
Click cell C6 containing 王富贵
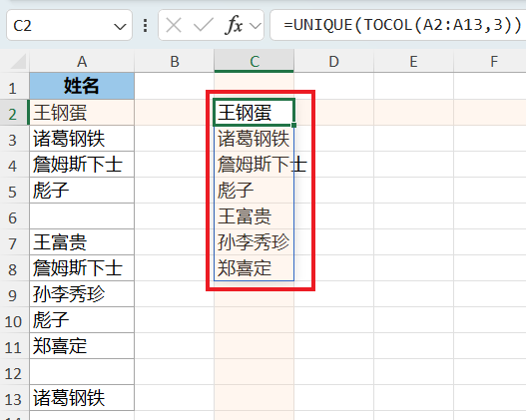[x=254, y=216]
